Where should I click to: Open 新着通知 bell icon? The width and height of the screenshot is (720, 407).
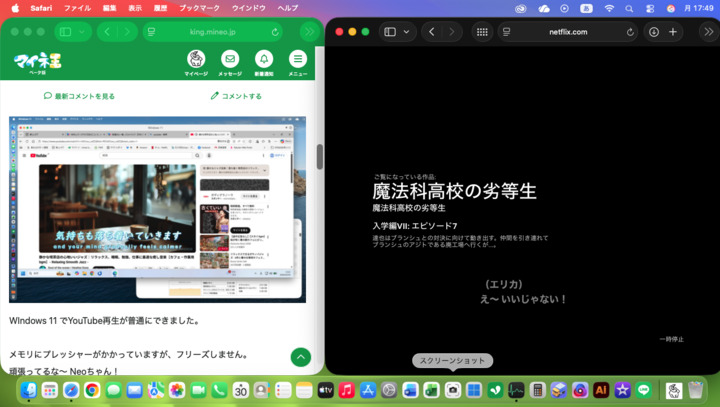coord(264,63)
